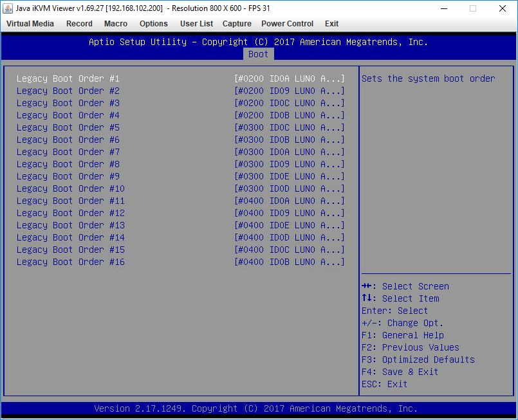Select Legacy Boot Order #12 label

click(71, 213)
